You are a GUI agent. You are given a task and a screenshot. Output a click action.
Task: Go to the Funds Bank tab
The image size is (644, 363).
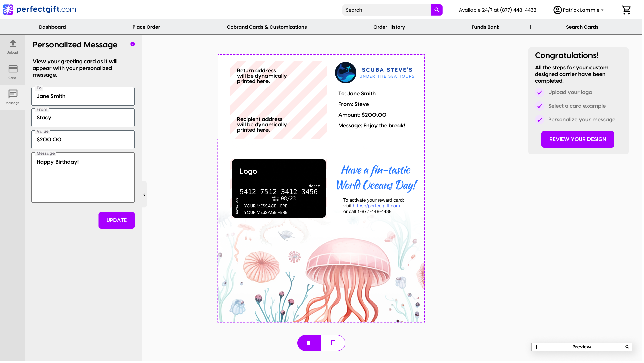485,27
